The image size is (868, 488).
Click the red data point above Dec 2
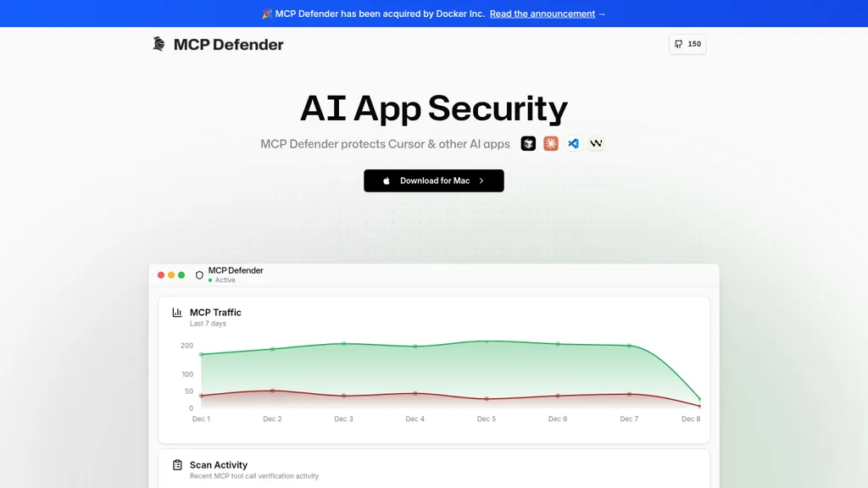272,391
